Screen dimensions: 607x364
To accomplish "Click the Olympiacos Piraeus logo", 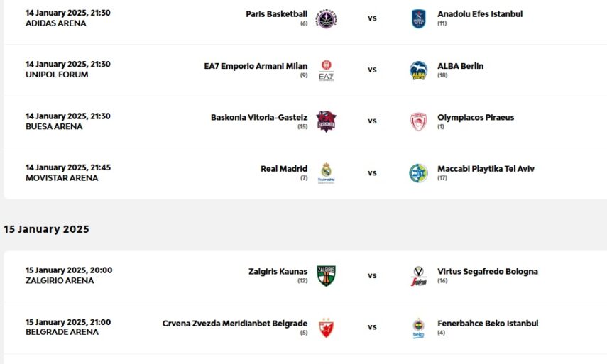I will pyautogui.click(x=418, y=121).
